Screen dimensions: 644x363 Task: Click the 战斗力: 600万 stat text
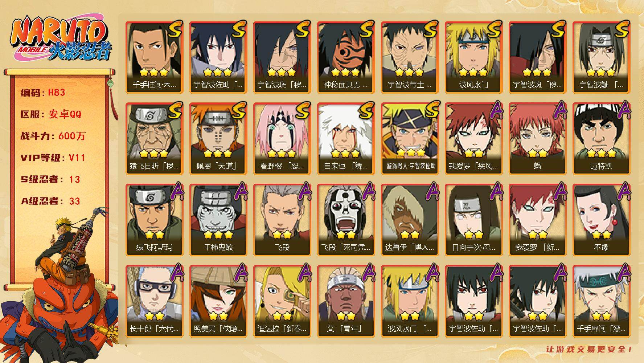(53, 136)
